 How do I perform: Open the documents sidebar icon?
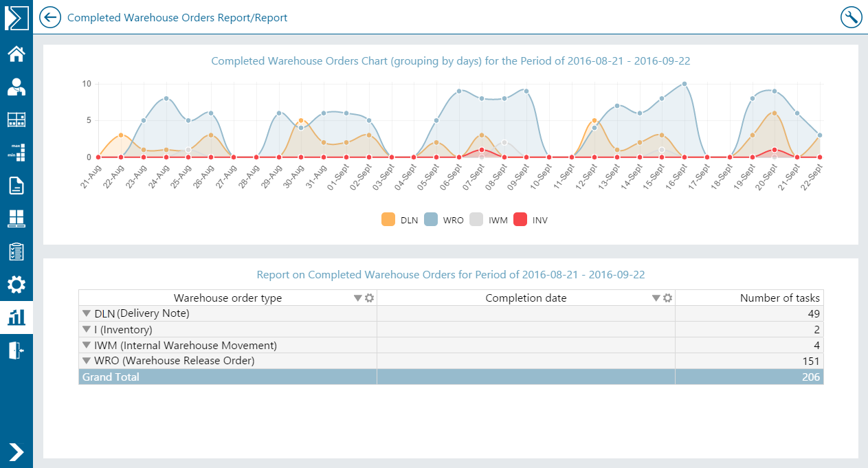click(x=16, y=186)
